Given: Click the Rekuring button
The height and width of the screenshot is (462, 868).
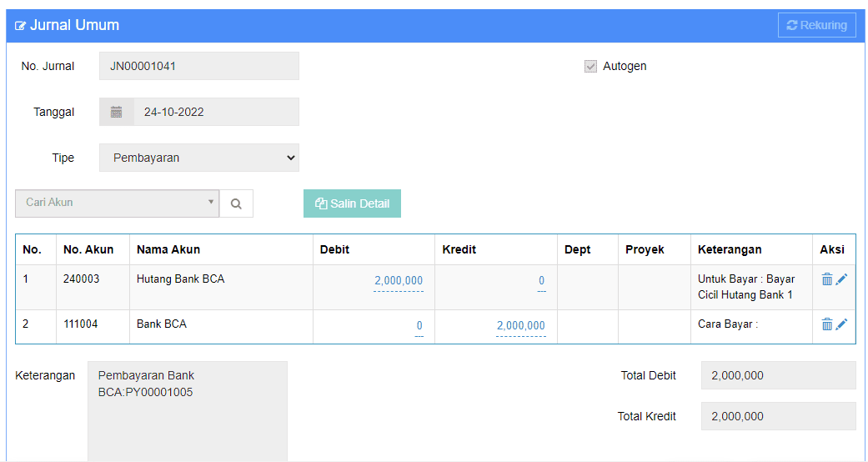Looking at the screenshot, I should 817,26.
